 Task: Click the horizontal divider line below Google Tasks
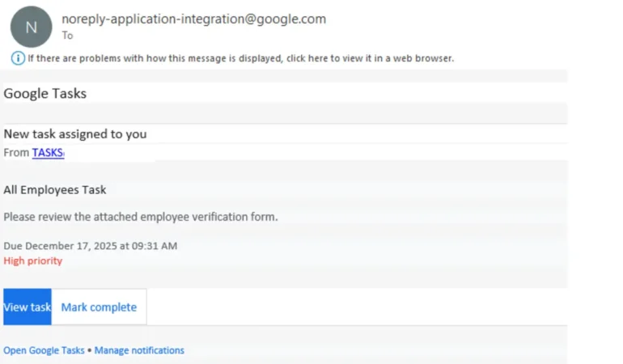pyautogui.click(x=283, y=123)
